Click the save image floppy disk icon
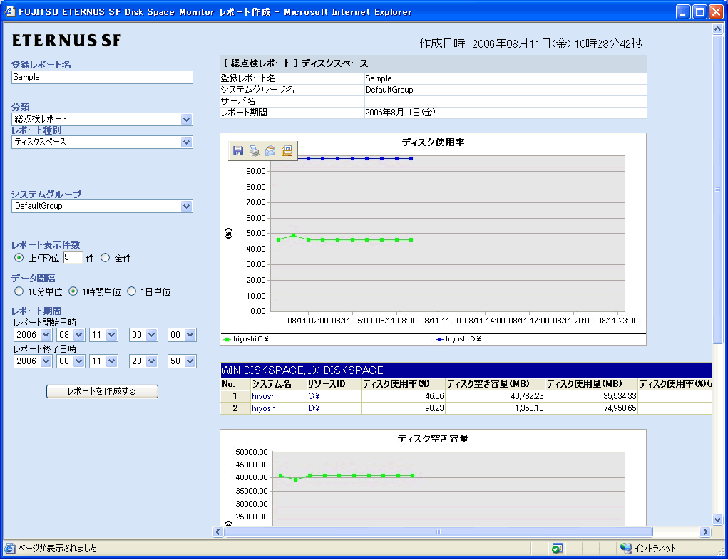The image size is (728, 560). tap(238, 151)
